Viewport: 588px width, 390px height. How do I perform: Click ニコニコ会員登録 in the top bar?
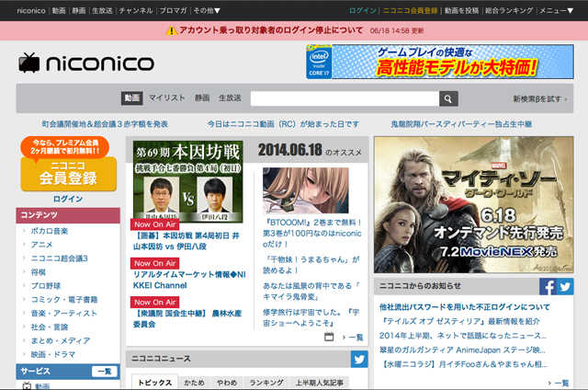click(411, 10)
